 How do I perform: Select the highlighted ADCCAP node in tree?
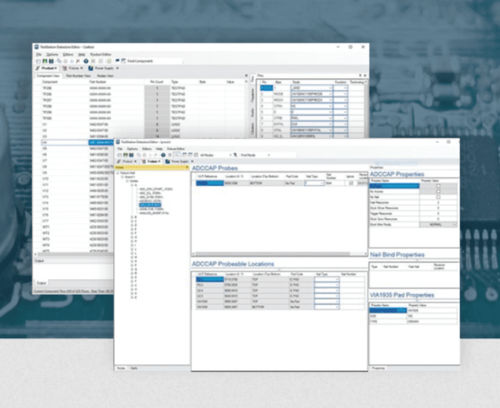click(x=150, y=205)
